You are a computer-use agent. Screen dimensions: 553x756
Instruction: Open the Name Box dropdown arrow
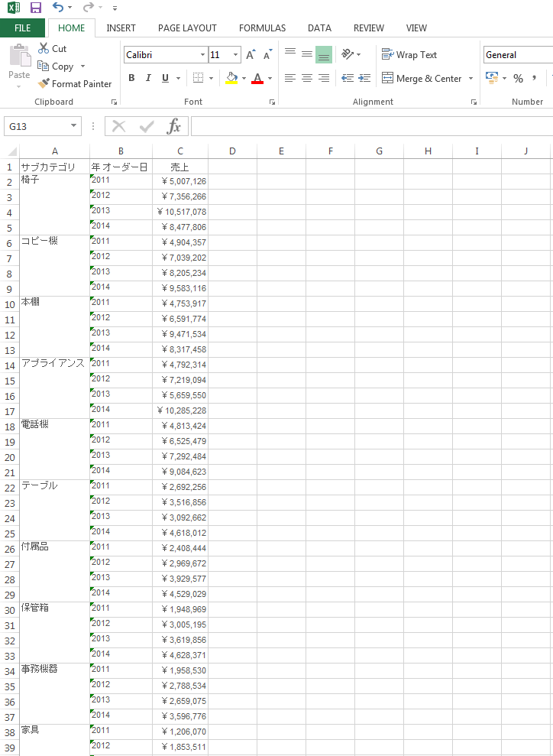(x=73, y=126)
